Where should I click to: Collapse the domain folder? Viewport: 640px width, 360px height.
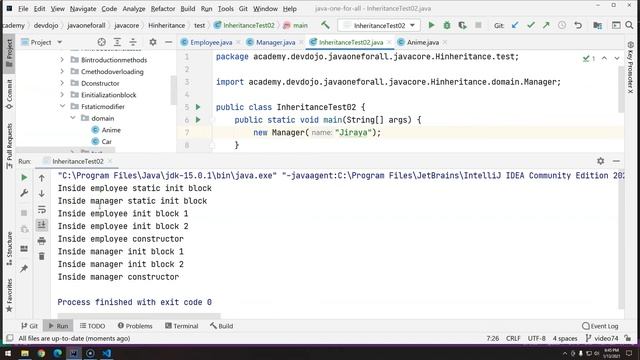click(73, 118)
